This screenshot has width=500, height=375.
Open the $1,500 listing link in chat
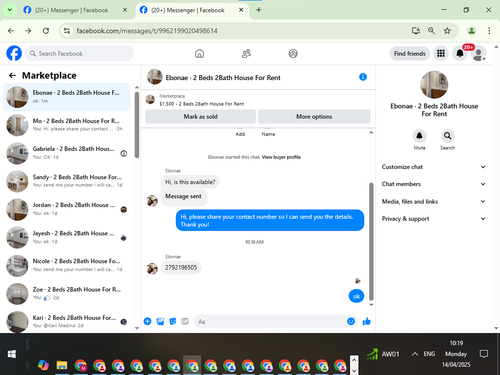pyautogui.click(x=201, y=104)
